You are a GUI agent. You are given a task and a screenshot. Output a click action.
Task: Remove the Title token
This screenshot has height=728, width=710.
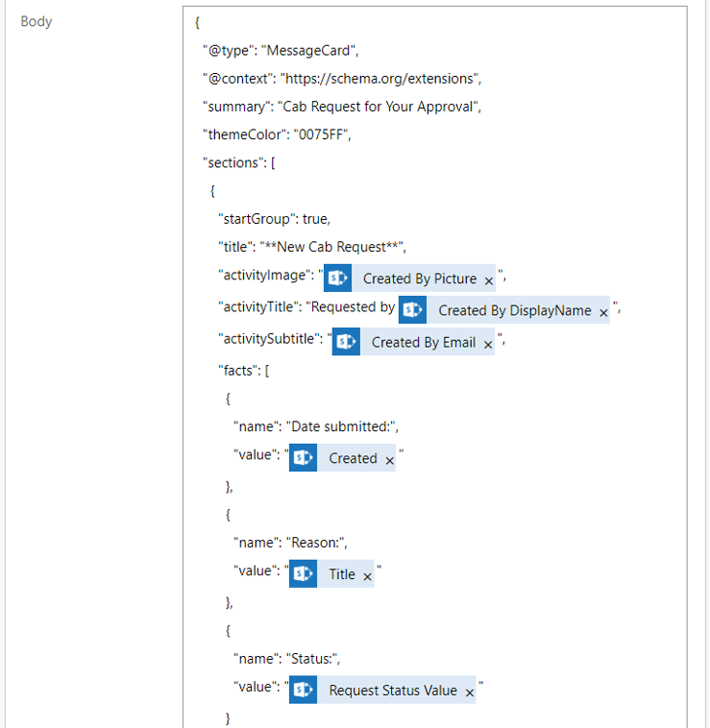[x=367, y=576]
